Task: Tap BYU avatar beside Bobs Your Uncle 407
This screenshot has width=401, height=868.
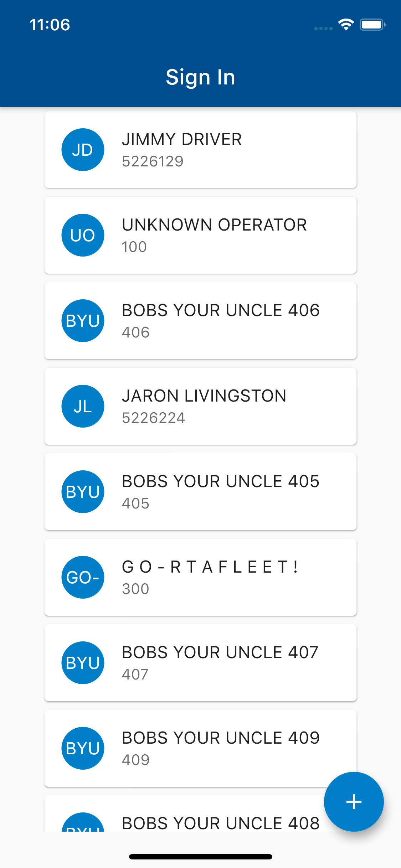Action: click(83, 663)
